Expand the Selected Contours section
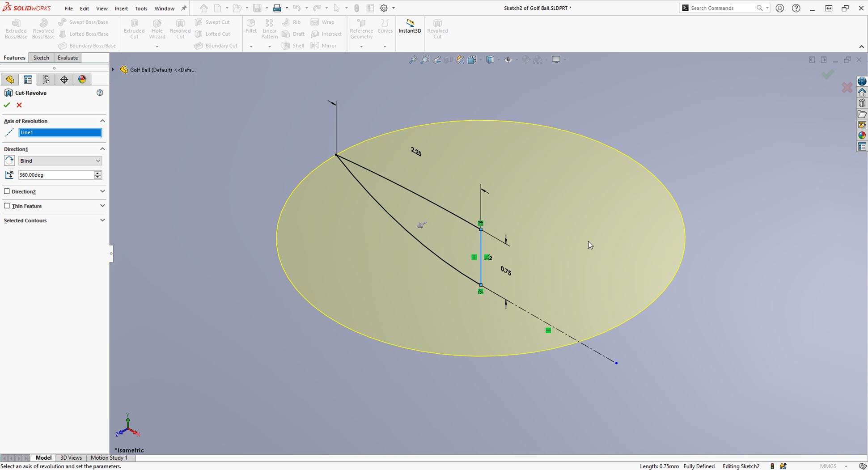This screenshot has height=470, width=868. [x=102, y=220]
